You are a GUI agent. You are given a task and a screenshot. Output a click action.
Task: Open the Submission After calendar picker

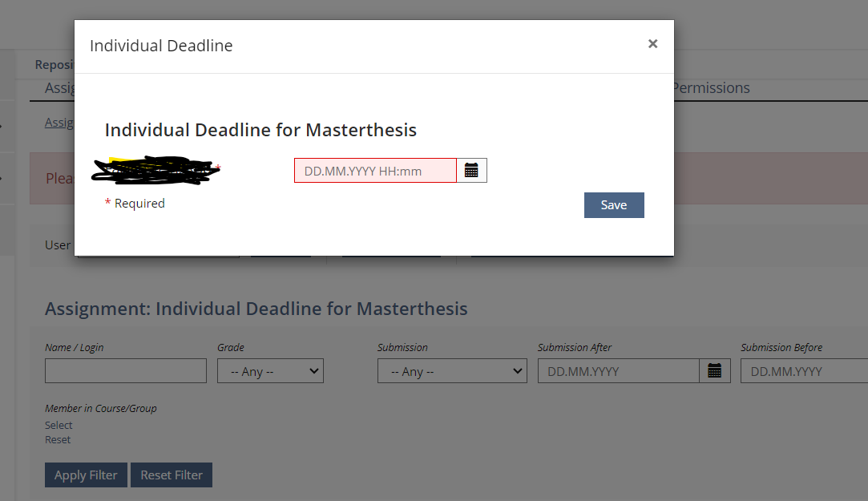click(715, 371)
